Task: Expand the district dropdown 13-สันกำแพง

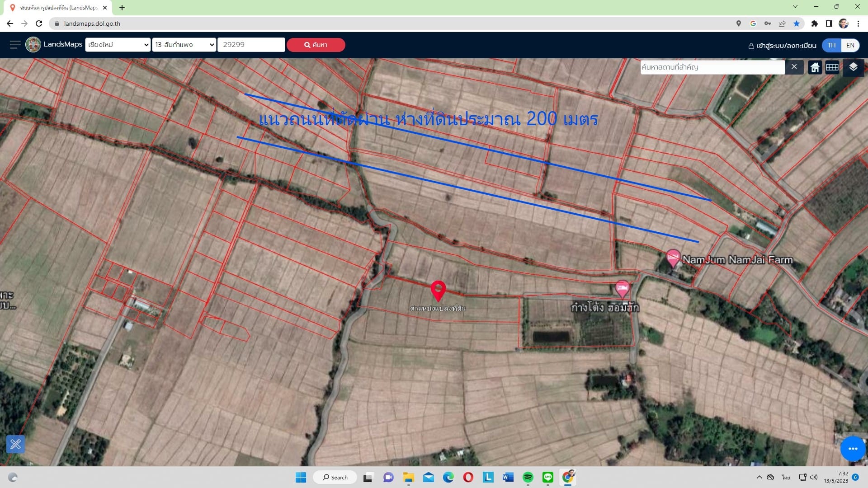Action: (184, 45)
